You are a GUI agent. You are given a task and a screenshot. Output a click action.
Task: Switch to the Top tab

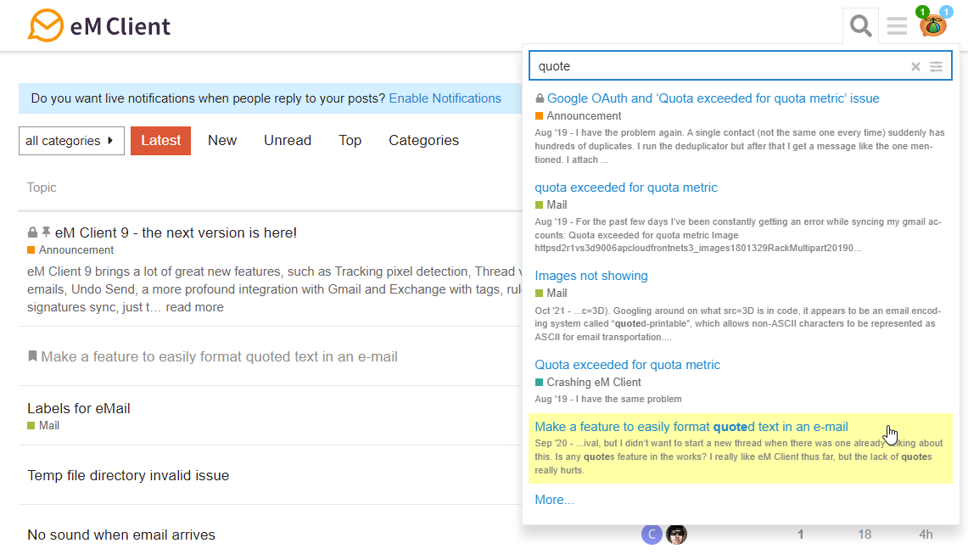coord(350,141)
